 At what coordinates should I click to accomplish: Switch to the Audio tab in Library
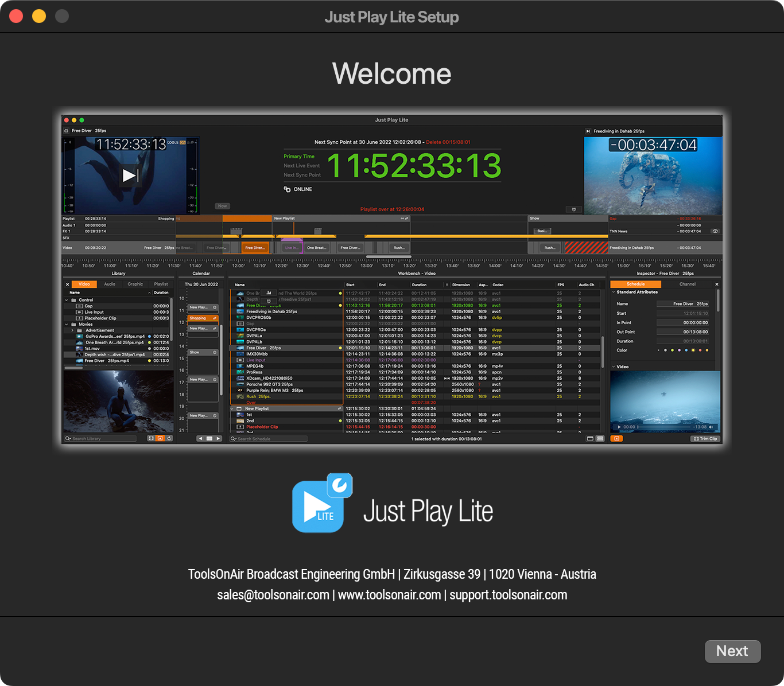coord(110,284)
